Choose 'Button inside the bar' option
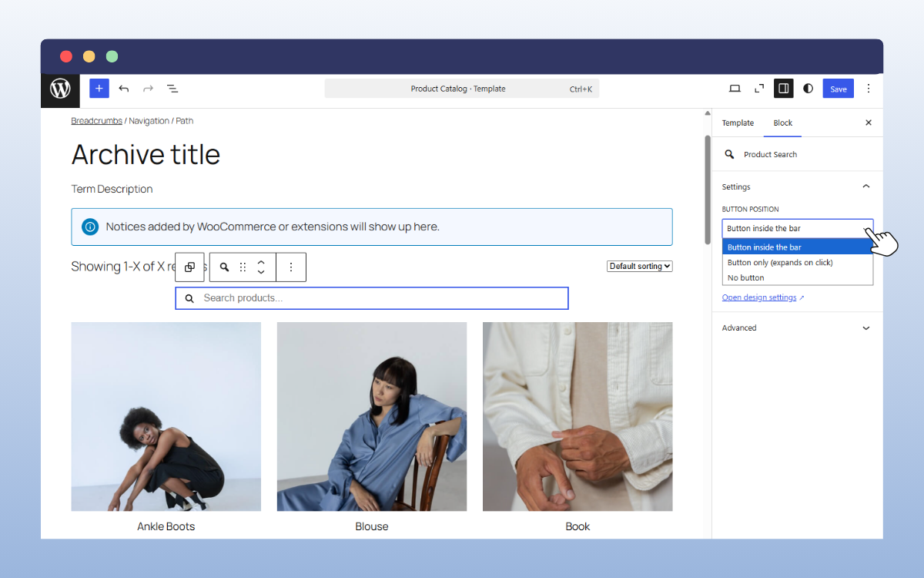 point(798,247)
